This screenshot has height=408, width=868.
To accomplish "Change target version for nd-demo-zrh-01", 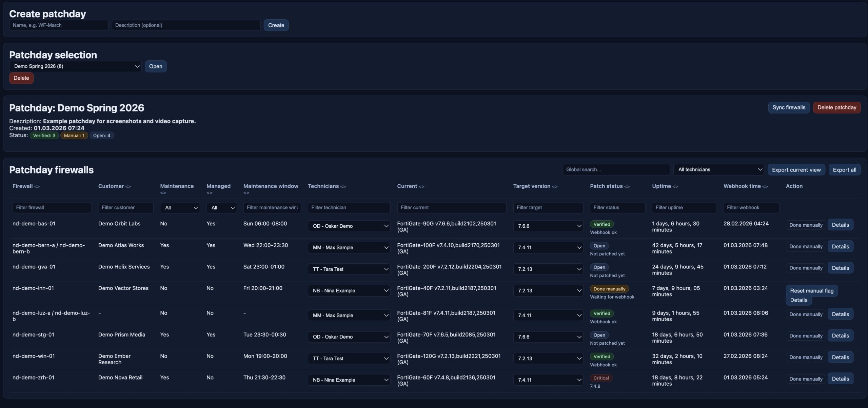I will (x=548, y=380).
